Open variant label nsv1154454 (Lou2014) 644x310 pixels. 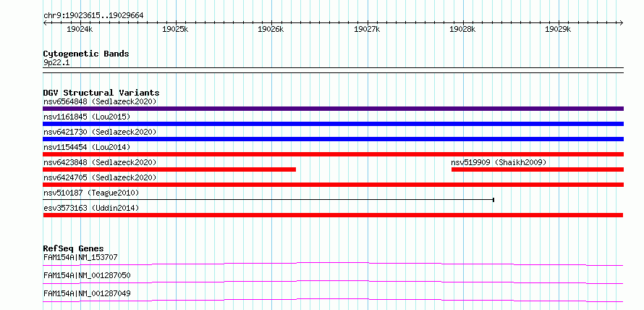click(x=87, y=147)
